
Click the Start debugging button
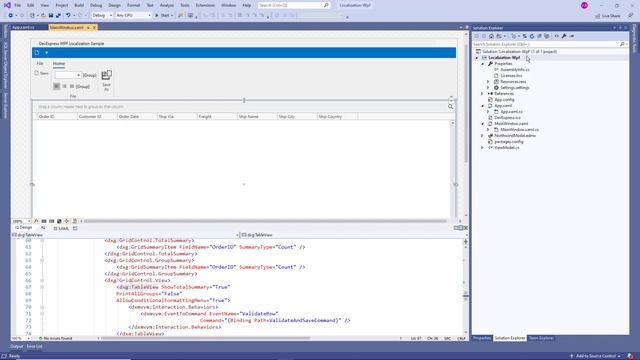(164, 16)
